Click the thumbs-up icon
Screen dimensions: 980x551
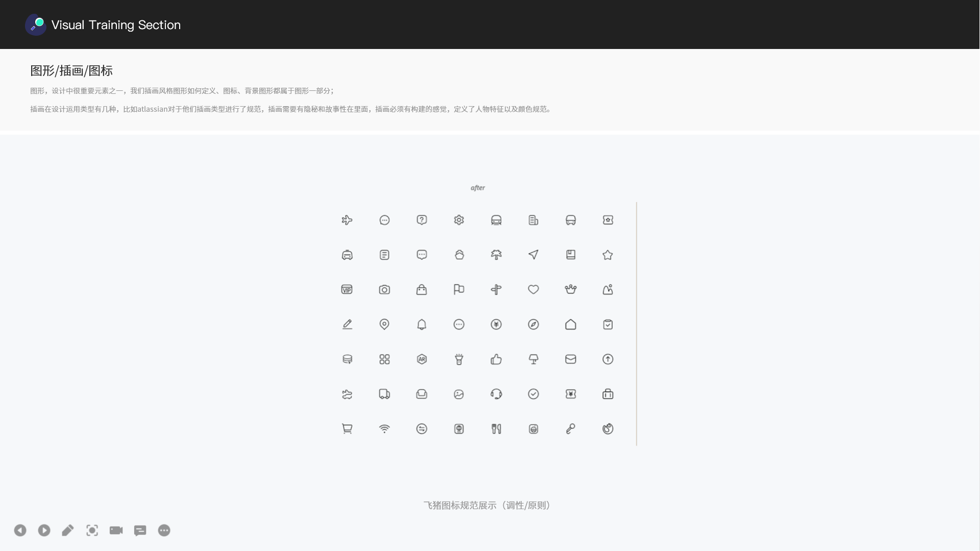click(496, 359)
